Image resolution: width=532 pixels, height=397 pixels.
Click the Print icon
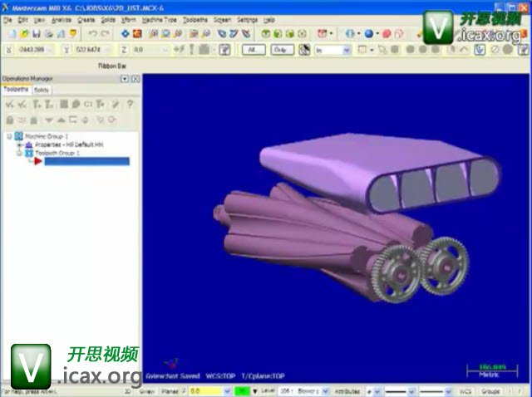(48, 33)
